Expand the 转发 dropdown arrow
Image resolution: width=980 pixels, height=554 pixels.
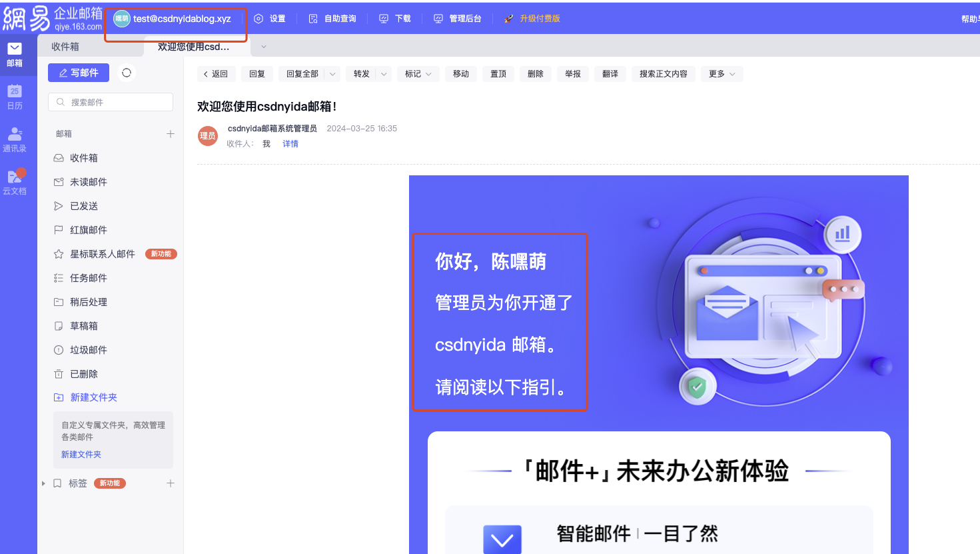(384, 74)
